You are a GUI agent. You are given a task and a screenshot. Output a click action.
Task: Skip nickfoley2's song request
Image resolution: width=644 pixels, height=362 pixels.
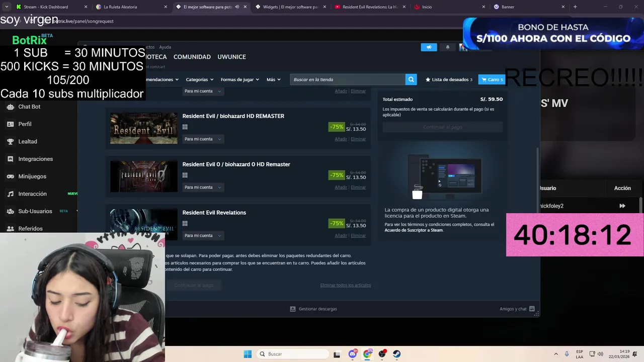coord(622,206)
